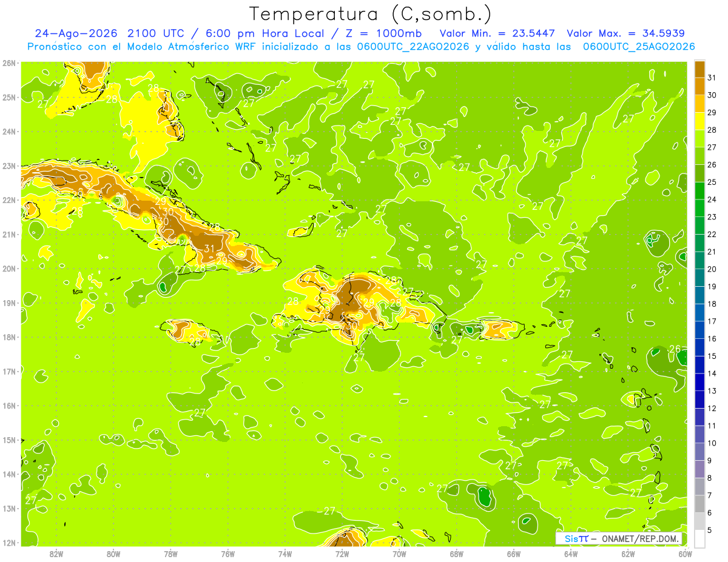Click 'Valor Min. = 23.5447' text
The height and width of the screenshot is (562, 728).
pos(497,33)
